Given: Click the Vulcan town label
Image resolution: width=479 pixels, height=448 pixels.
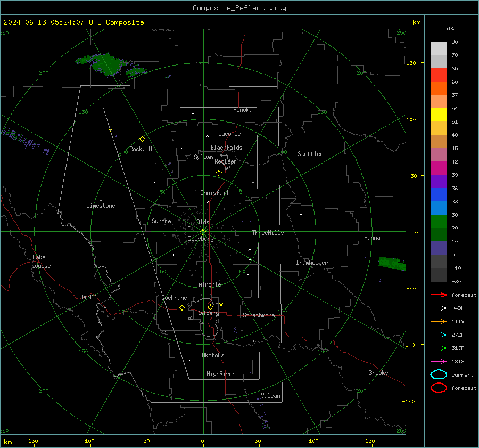Looking at the screenshot, I should click(x=271, y=396).
